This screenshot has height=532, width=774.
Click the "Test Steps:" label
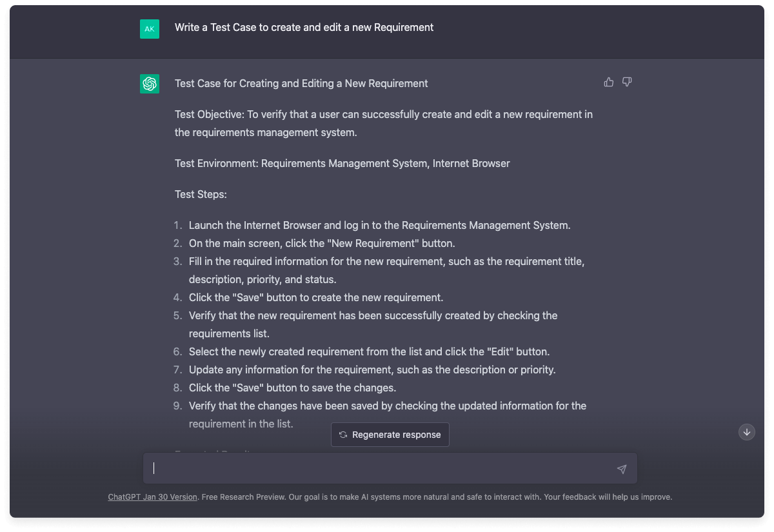tap(201, 194)
